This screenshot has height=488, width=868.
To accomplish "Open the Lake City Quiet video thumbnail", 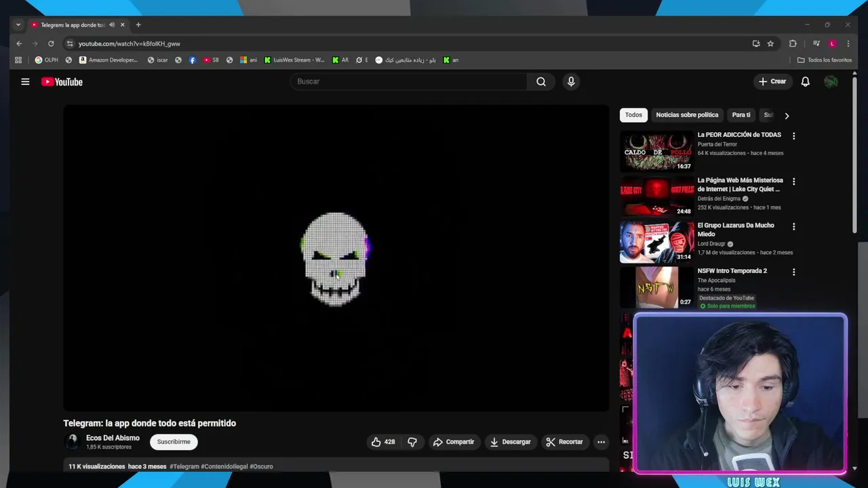I will [x=656, y=197].
